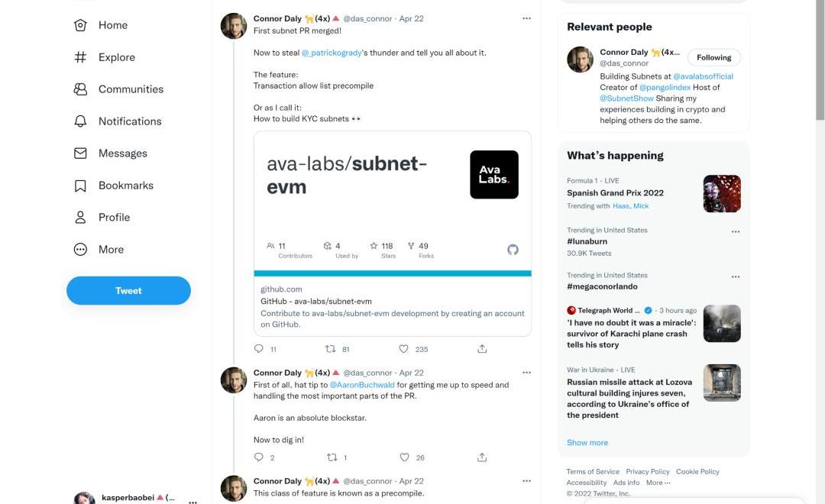Go to the Explore page

point(116,57)
